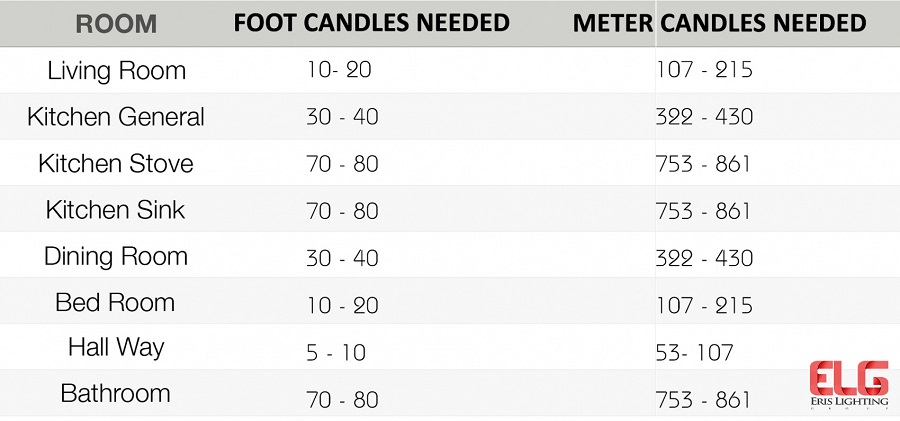Click the ELG Eris Lighting logo
This screenshot has width=900, height=421.
(x=848, y=383)
